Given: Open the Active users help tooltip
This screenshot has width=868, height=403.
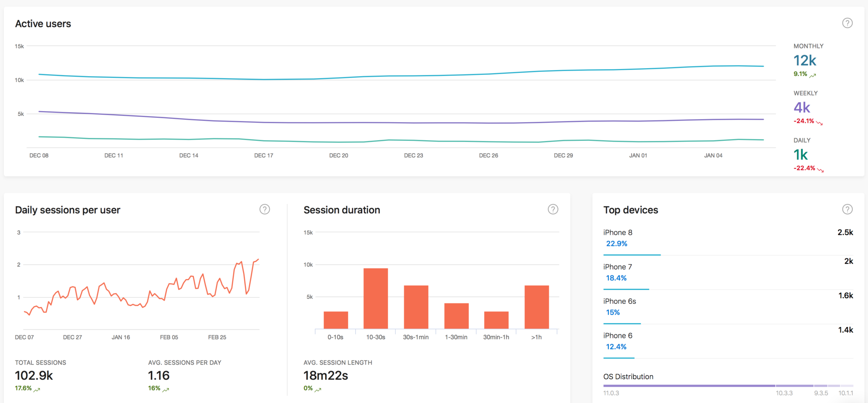Looking at the screenshot, I should point(847,23).
